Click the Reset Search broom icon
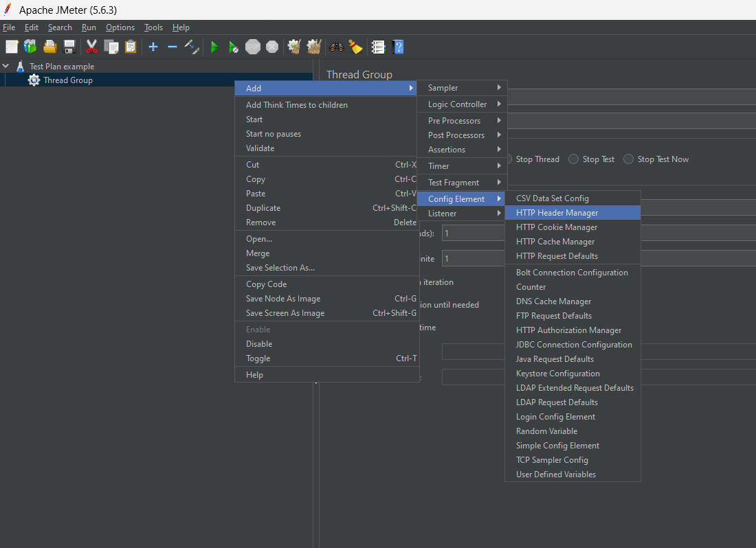 coord(356,47)
